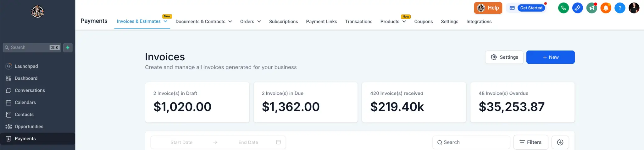Switch to the Subscriptions tab

pos(284,22)
